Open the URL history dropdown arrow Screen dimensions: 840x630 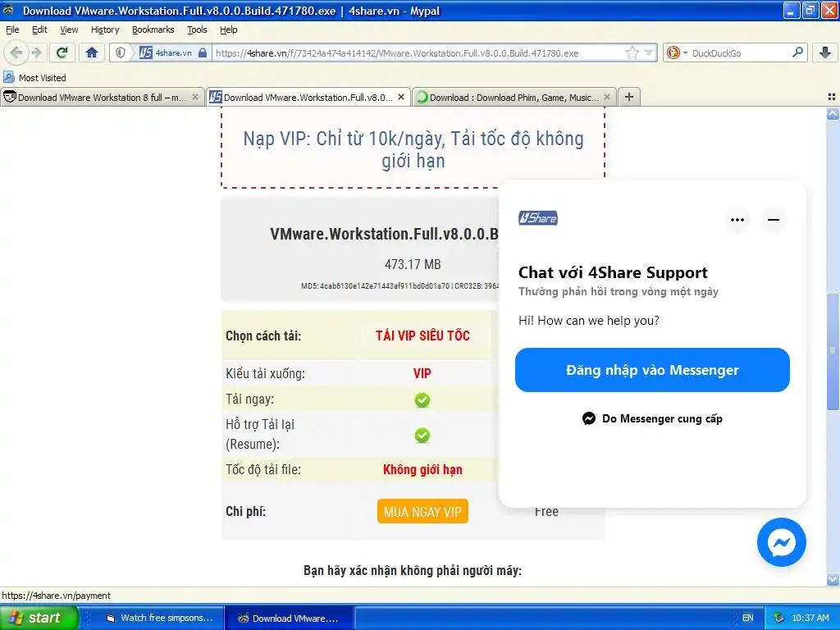point(648,52)
